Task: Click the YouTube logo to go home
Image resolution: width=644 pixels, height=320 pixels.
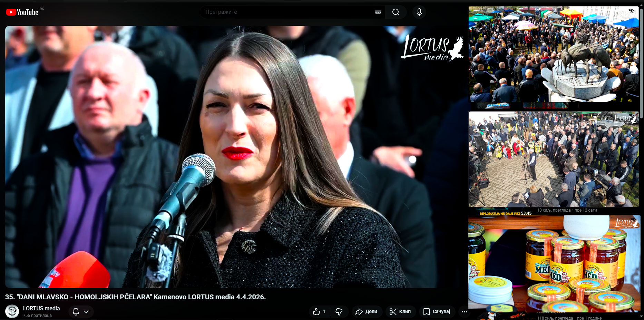Action: click(22, 12)
